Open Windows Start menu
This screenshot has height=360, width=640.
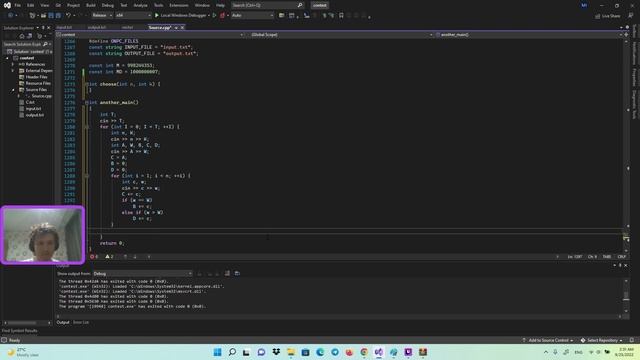point(217,352)
